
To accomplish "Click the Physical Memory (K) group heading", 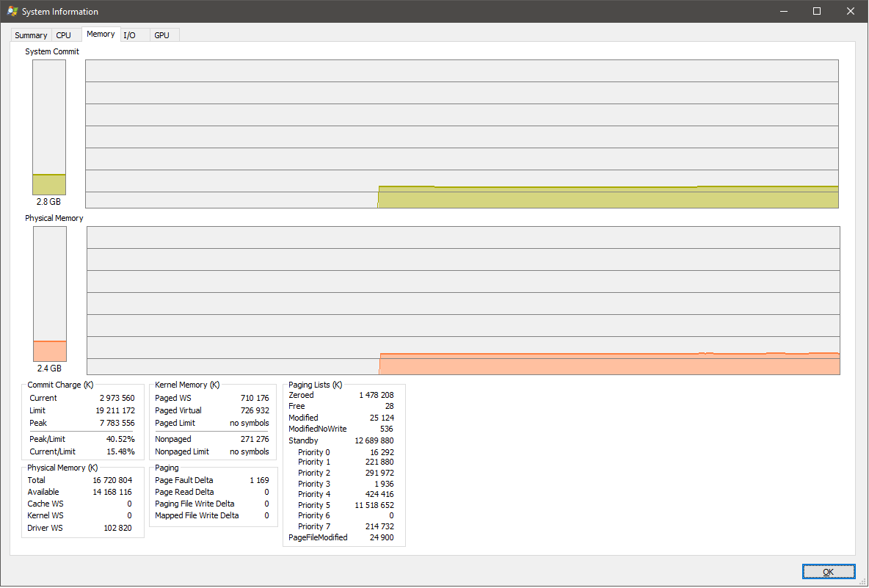I will point(62,468).
